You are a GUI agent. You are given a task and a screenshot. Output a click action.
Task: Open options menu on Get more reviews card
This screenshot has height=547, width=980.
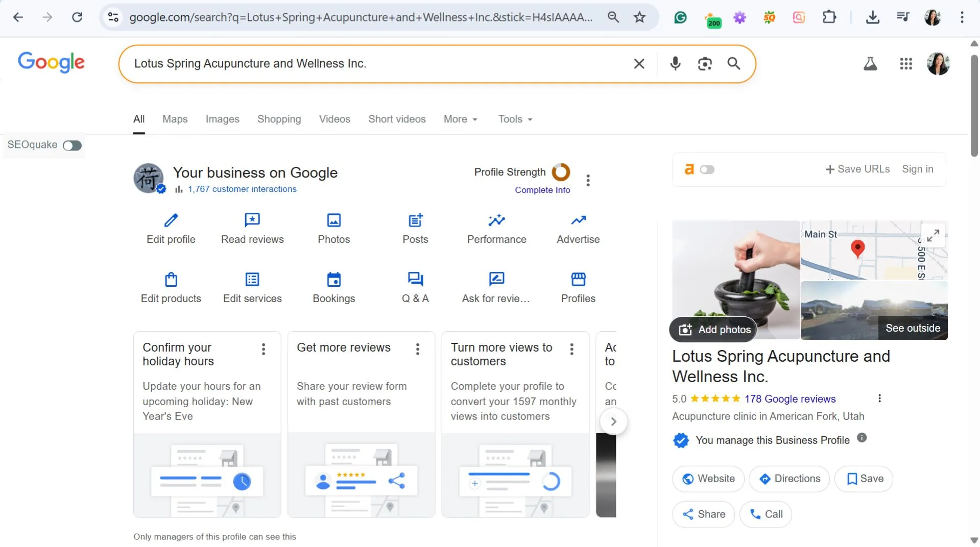coord(418,349)
